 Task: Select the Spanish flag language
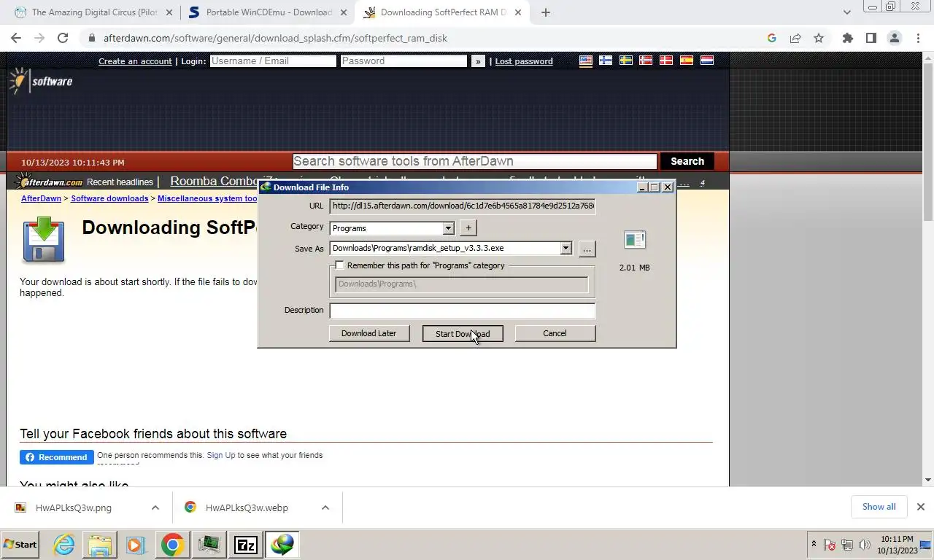click(x=687, y=61)
